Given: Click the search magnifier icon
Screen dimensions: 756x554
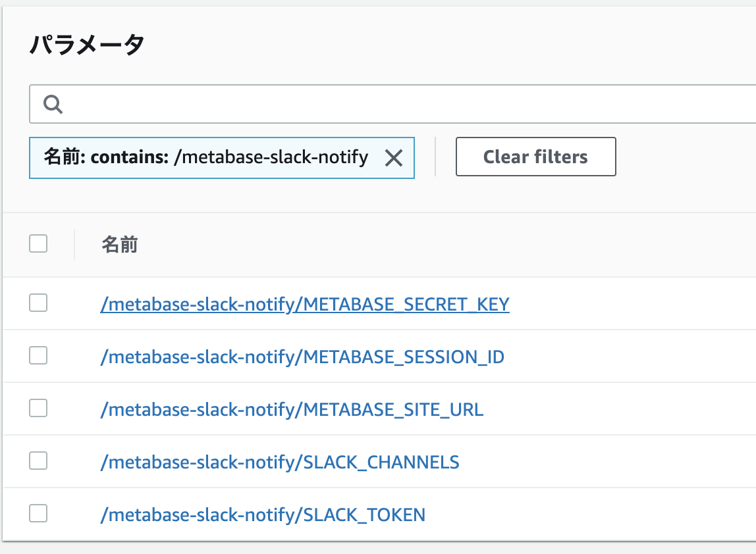Looking at the screenshot, I should (53, 104).
